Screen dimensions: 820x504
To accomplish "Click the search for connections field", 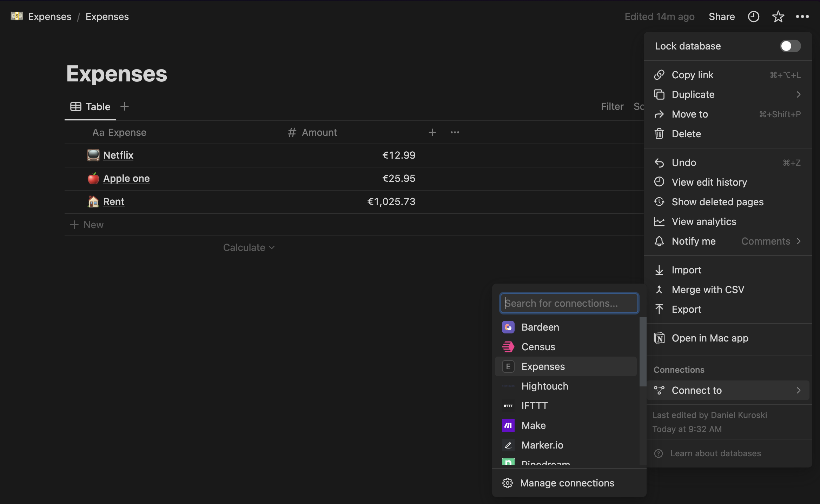I will pyautogui.click(x=569, y=303).
